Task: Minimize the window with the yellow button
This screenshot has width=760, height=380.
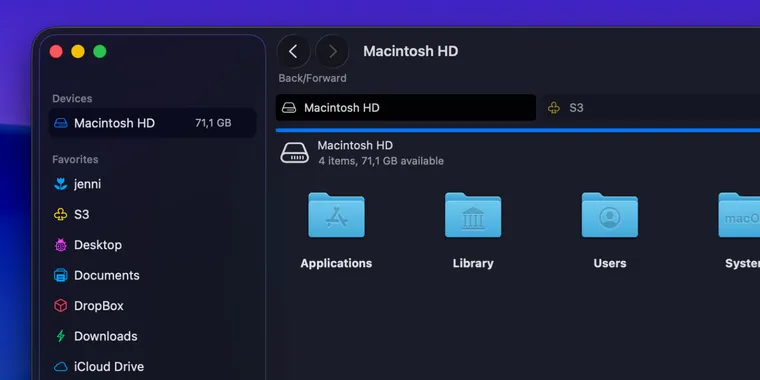Action: click(78, 51)
